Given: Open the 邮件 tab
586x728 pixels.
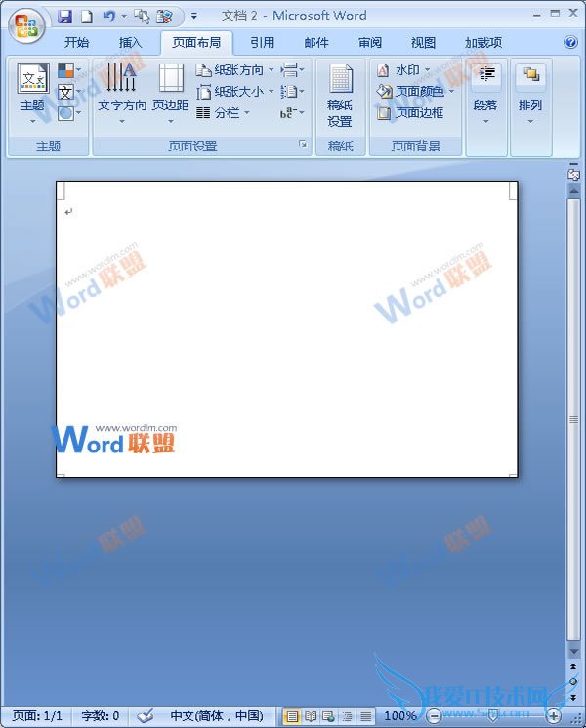Looking at the screenshot, I should (316, 43).
